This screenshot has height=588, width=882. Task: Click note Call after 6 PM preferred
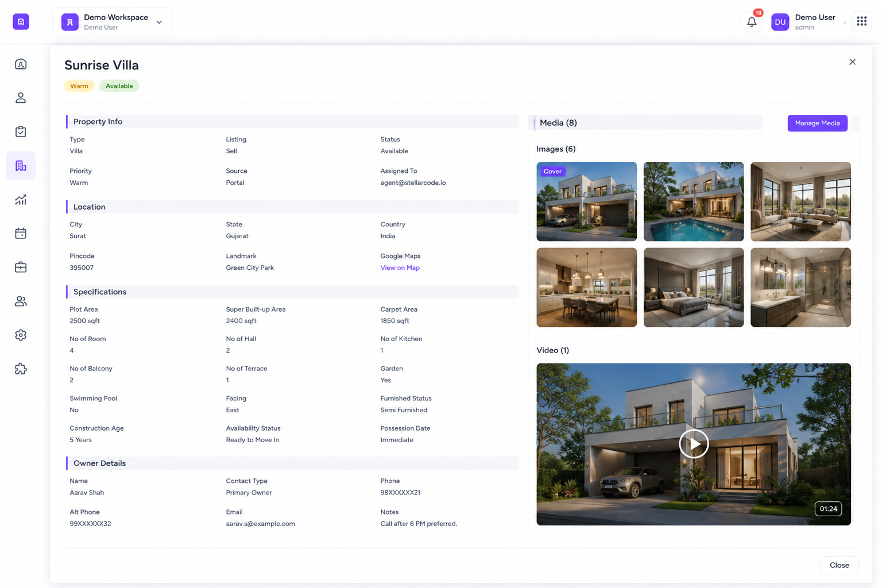(419, 524)
